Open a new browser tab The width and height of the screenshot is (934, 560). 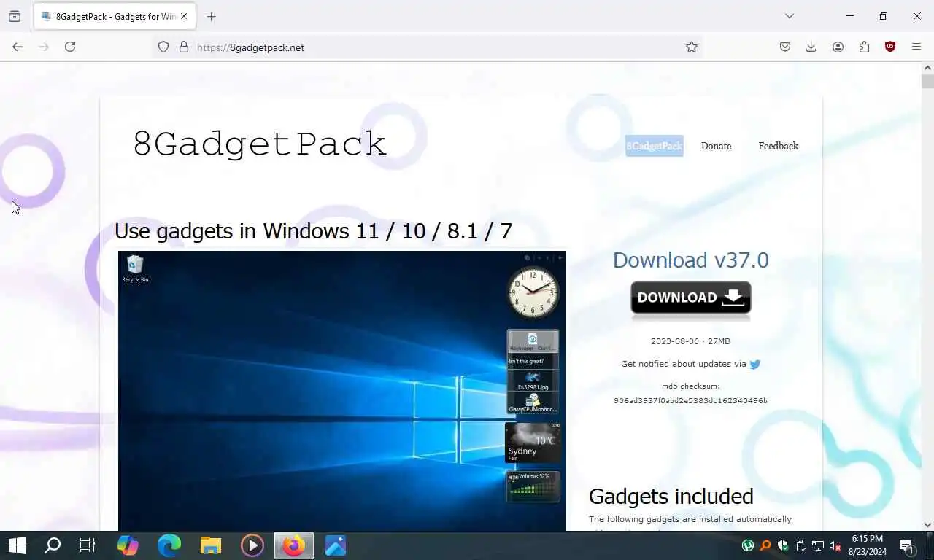(211, 16)
